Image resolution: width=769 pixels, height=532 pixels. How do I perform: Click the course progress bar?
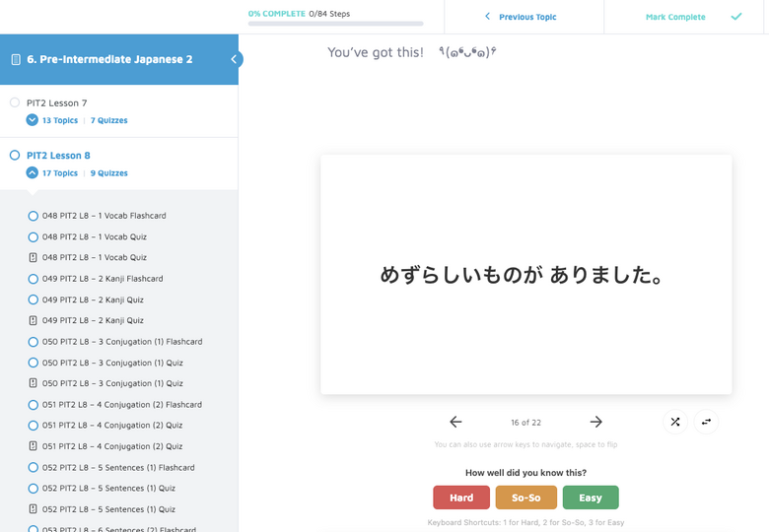pos(335,24)
